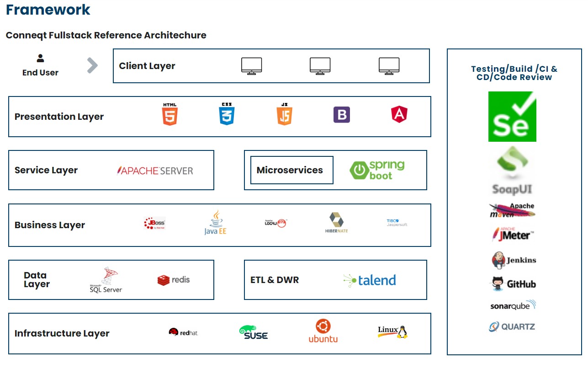The width and height of the screenshot is (588, 369).
Task: Click the Testing/Build/CI & CD/Code Review heading
Action: tap(514, 73)
